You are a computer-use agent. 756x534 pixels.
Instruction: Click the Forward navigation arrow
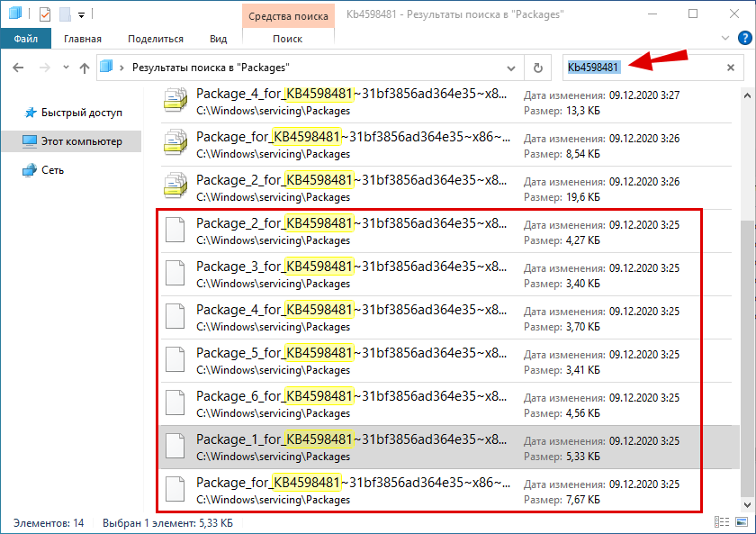(44, 68)
